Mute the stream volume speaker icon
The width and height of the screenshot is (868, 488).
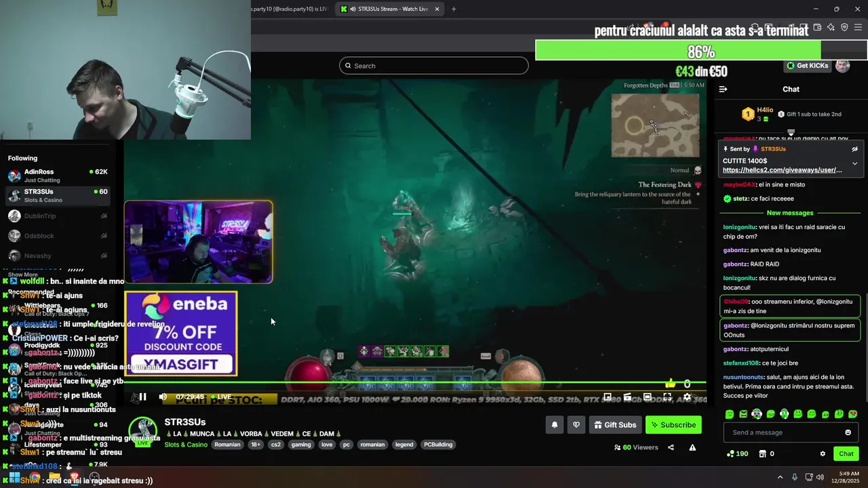163,397
